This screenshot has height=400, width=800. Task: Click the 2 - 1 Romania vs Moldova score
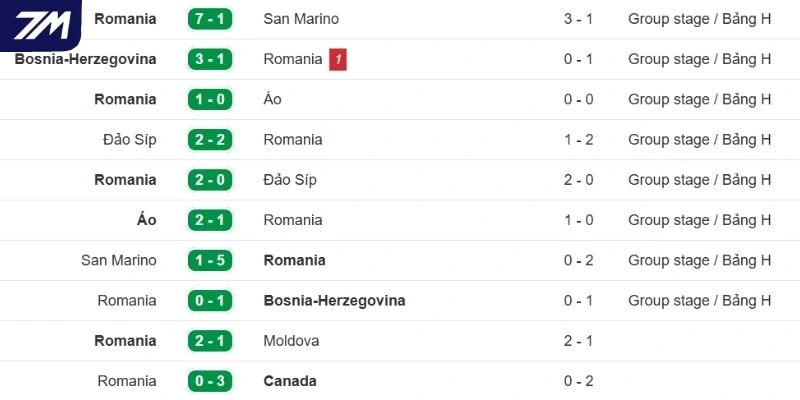(210, 341)
